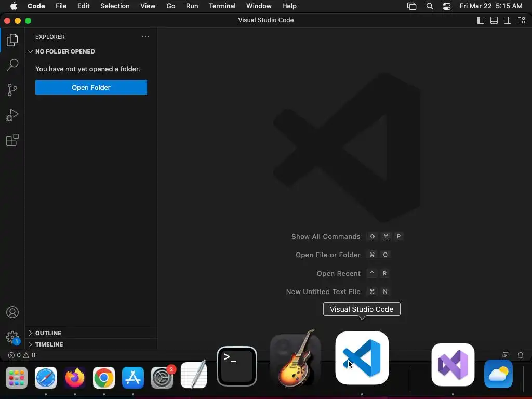Open the Weather app from the Dock
The width and height of the screenshot is (532, 399).
click(x=498, y=374)
